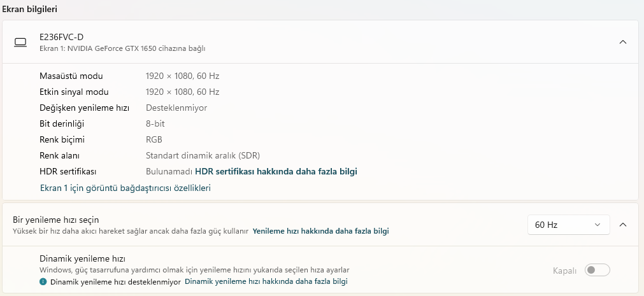Screen dimensions: 644x296
Task: Click the Kapalı toggle state label
Action: coord(565,271)
